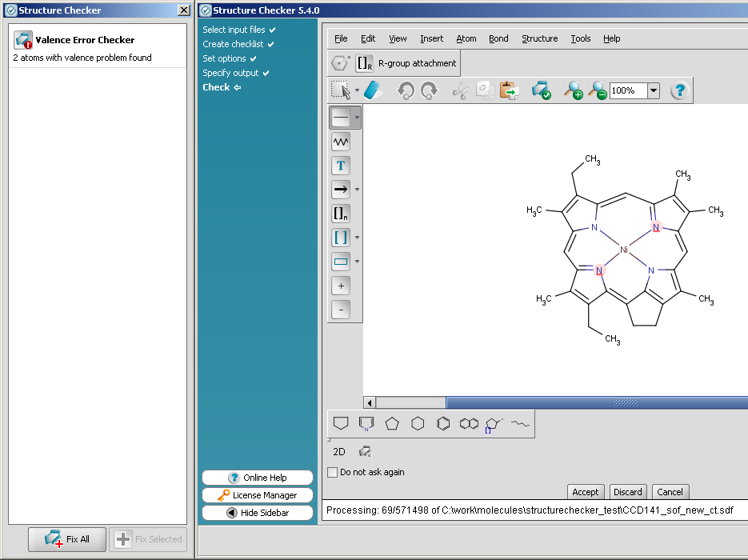Select the blue brackets tool
This screenshot has width=748, height=560.
point(341,237)
